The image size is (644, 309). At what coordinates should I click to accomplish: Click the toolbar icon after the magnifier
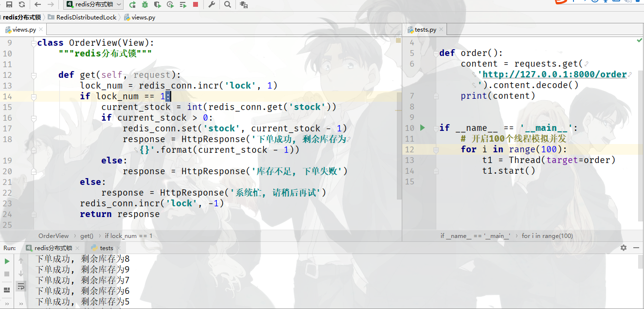244,4
